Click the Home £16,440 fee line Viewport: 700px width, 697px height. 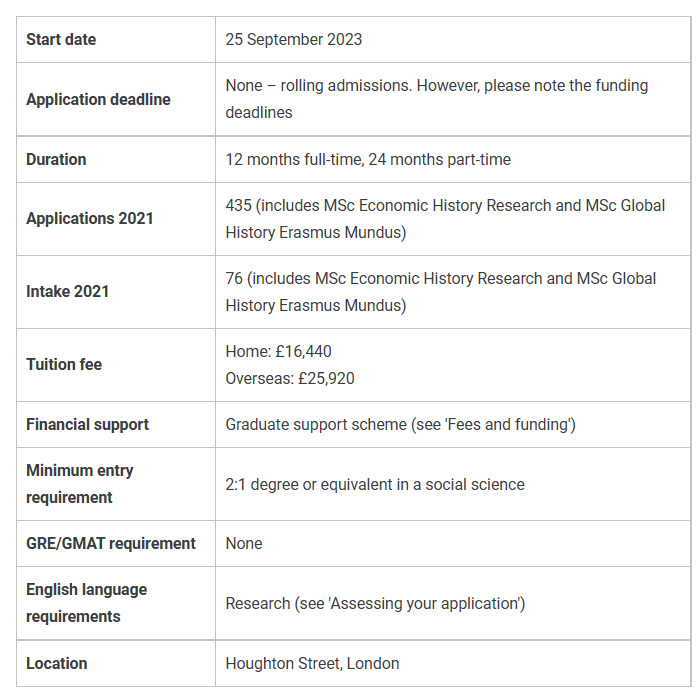tap(279, 351)
